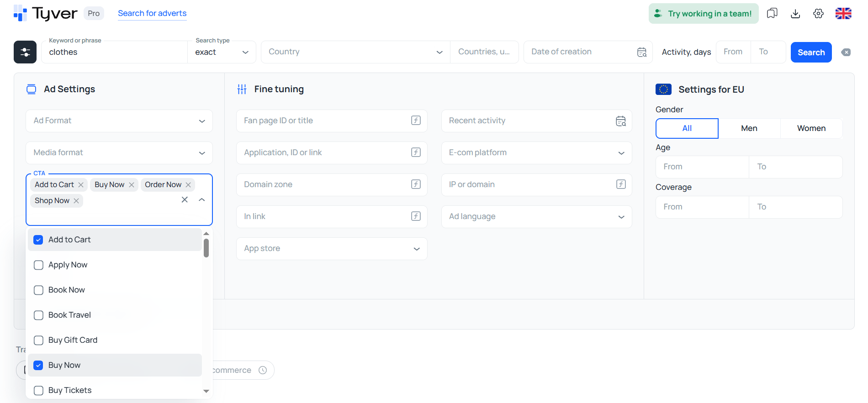The width and height of the screenshot is (868, 403).
Task: Click Try working in a team button
Action: coord(704,13)
